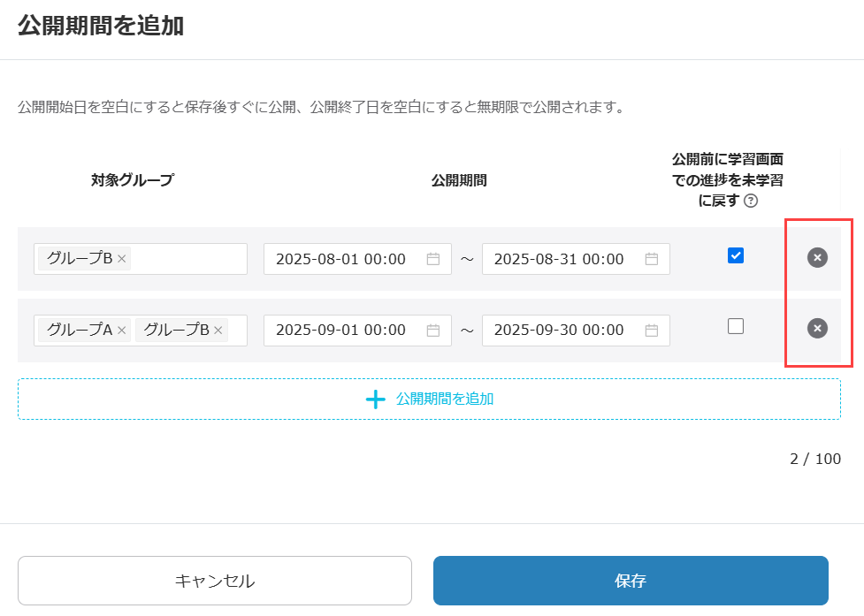The height and width of the screenshot is (616, 864).
Task: Delete the first publication period row
Action: 817,257
